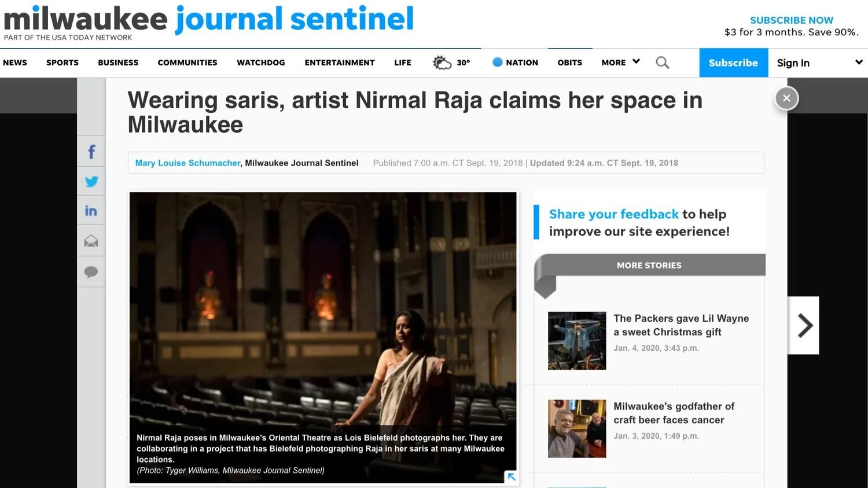868x488 pixels.
Task: Follow the SUBSCRIBE NOW promotional link
Action: (x=792, y=20)
